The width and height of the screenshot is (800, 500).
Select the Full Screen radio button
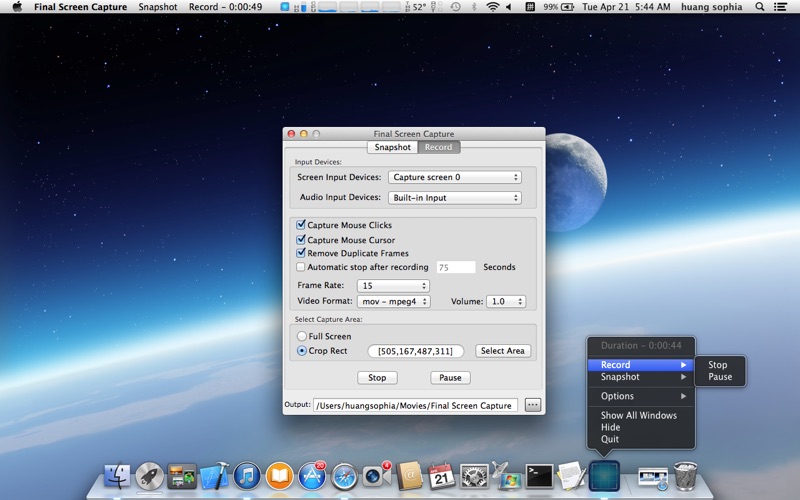click(x=302, y=336)
